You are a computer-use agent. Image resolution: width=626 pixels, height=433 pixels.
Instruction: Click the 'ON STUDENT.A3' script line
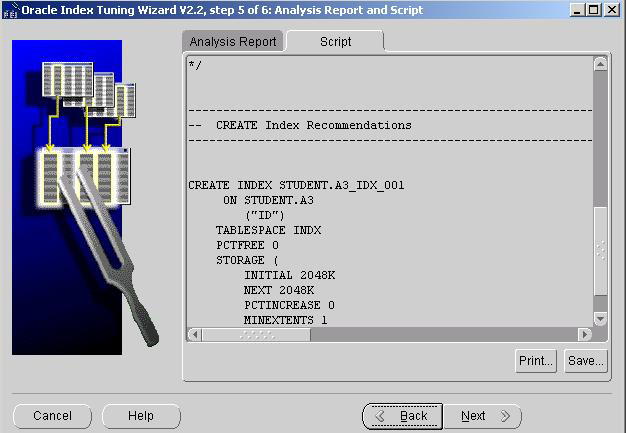[268, 200]
